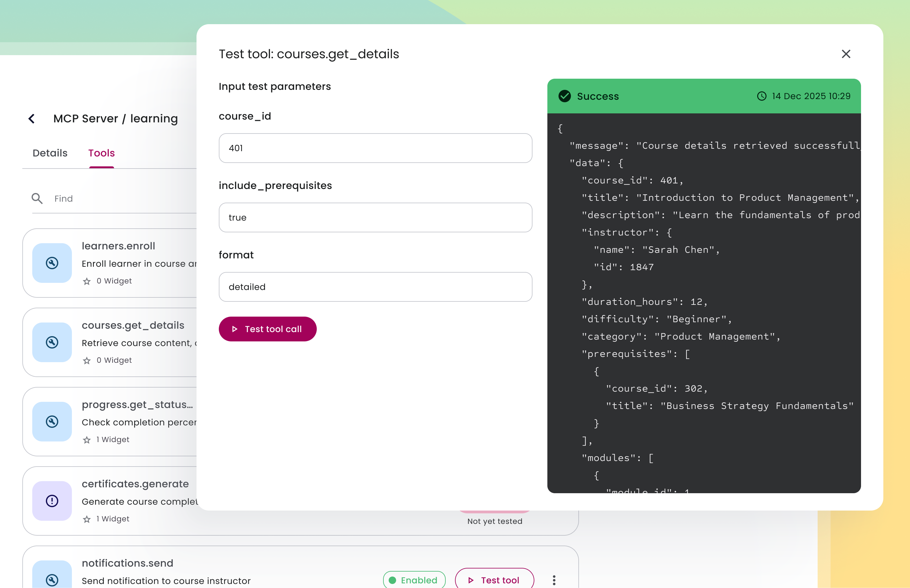Click the course_id input field
Screen dimensions: 910x588
point(375,148)
